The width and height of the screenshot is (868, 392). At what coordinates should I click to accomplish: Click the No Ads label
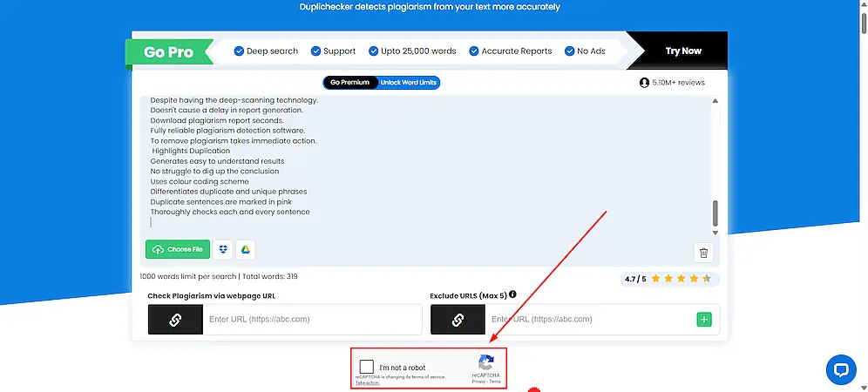tap(591, 51)
